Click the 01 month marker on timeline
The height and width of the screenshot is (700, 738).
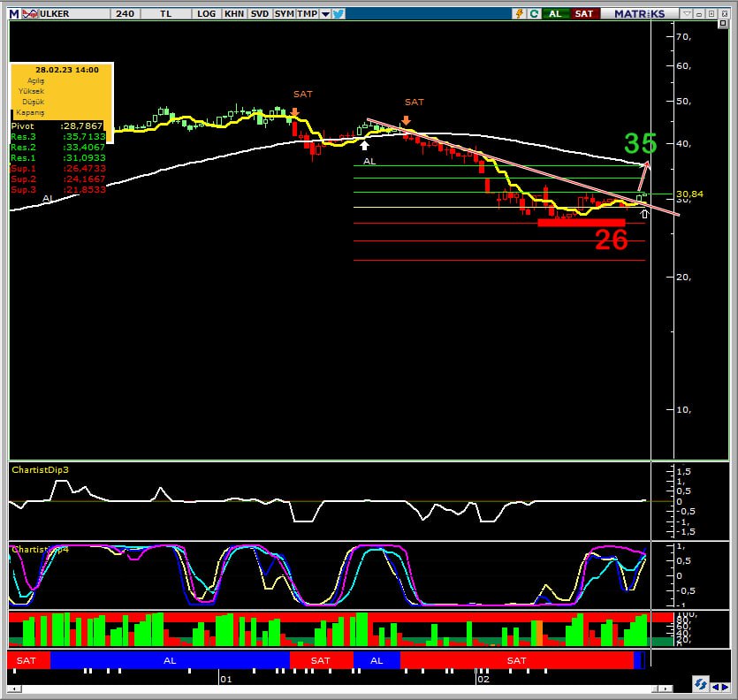pos(226,680)
